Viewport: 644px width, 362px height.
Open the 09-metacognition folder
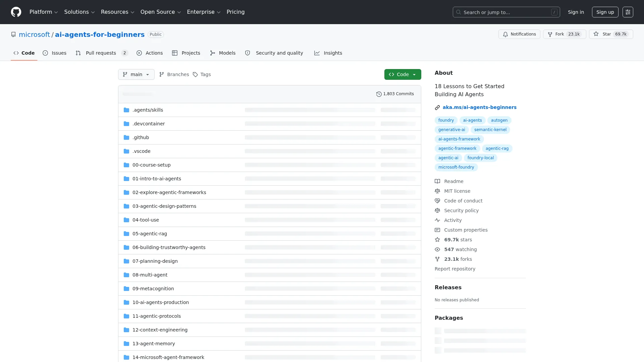click(153, 289)
